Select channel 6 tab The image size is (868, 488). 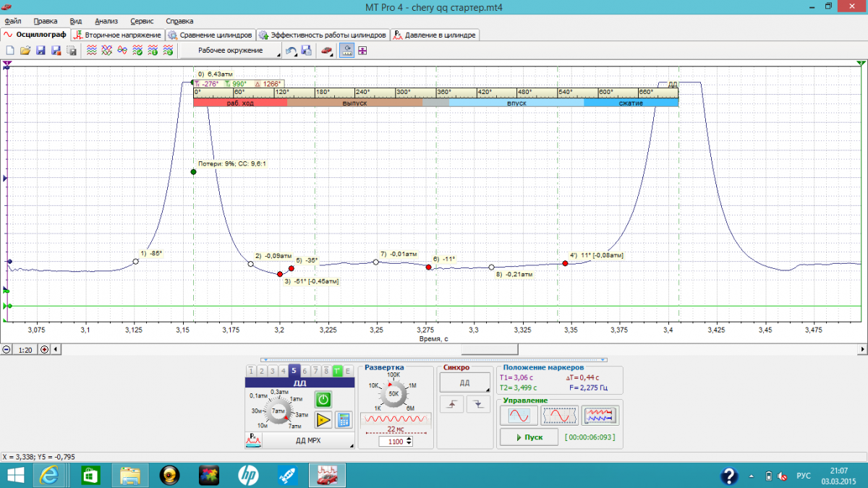[305, 371]
